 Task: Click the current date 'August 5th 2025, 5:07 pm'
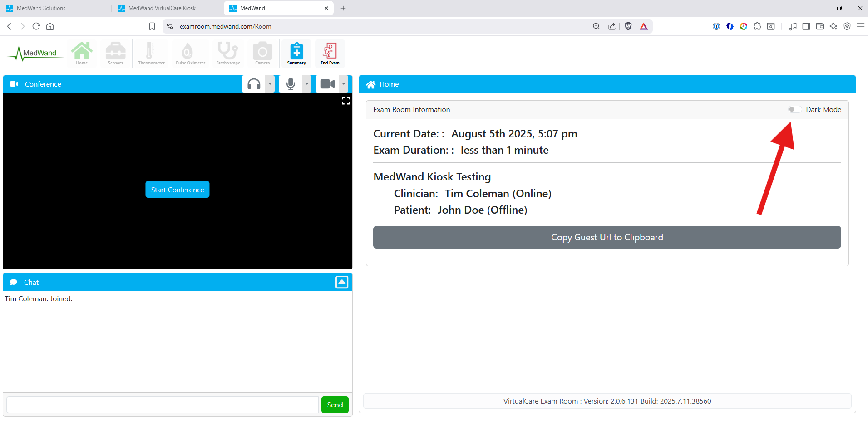(514, 134)
